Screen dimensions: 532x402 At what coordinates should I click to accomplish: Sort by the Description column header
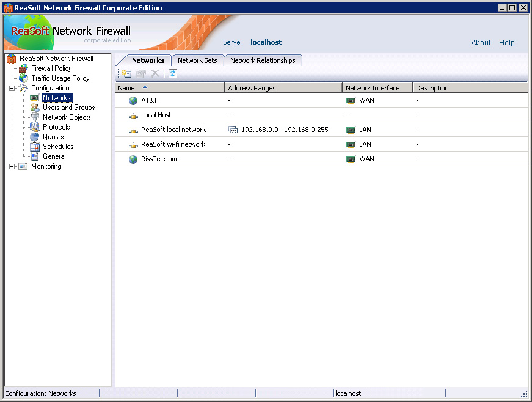tap(470, 88)
